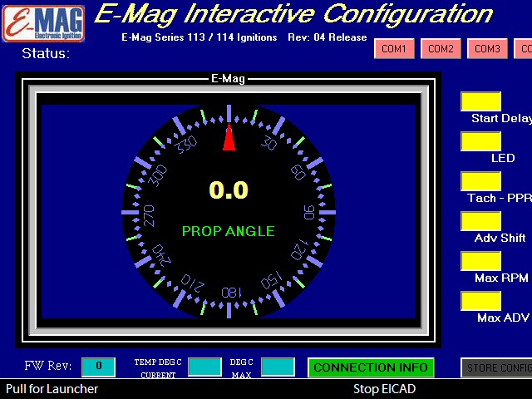This screenshot has height=399, width=532.
Task: Select the Tach - PPR yellow field
Action: click(x=480, y=181)
